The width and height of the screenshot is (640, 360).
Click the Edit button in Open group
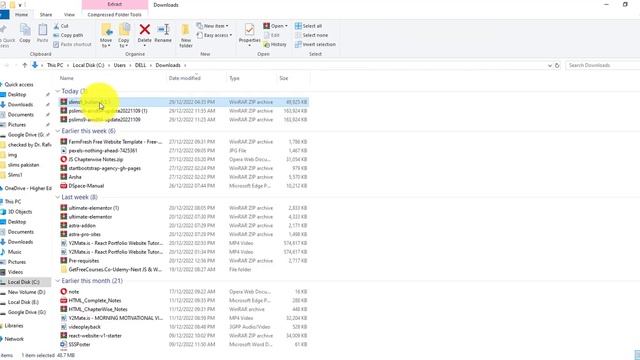(272, 35)
